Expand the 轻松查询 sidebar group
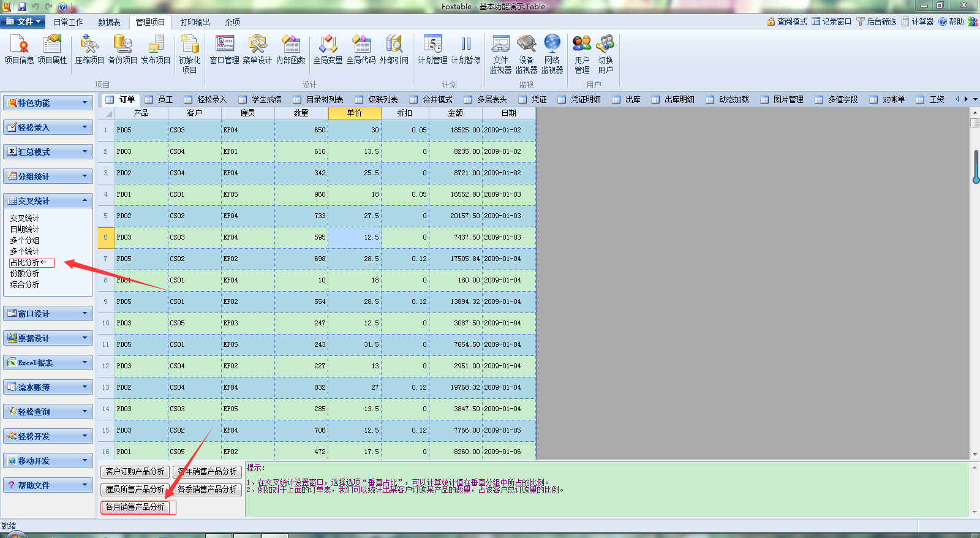980x538 pixels. click(48, 412)
